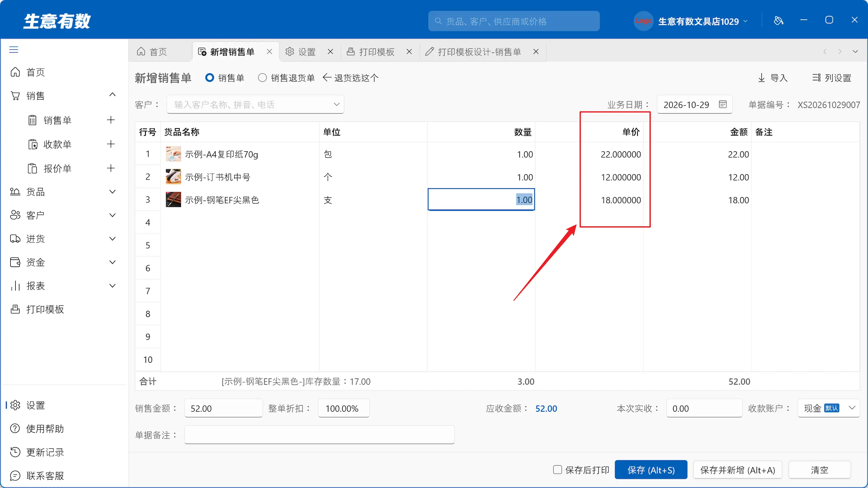This screenshot has width=868, height=488.
Task: Add a new 报价单 via plus icon
Action: [111, 168]
